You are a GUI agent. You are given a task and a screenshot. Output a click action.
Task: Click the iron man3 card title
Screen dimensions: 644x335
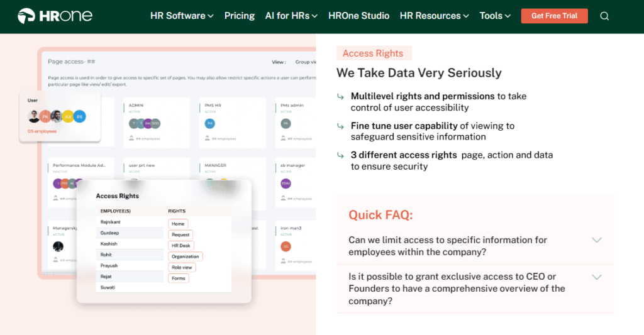[291, 228]
